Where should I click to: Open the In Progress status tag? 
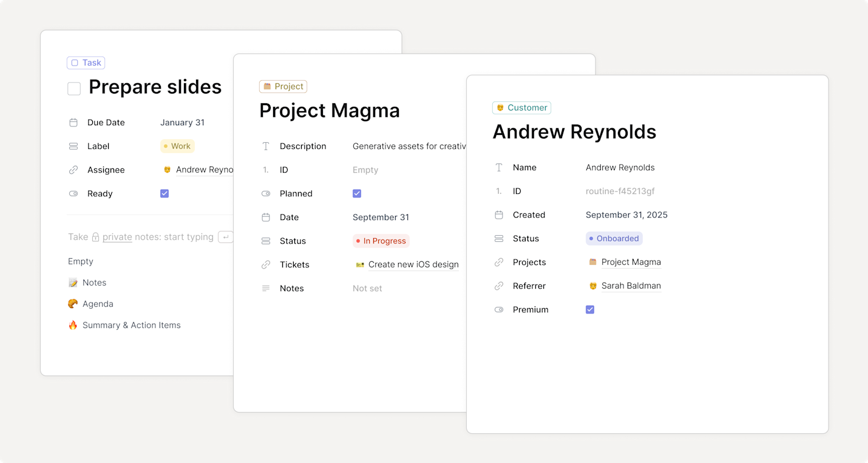(381, 241)
